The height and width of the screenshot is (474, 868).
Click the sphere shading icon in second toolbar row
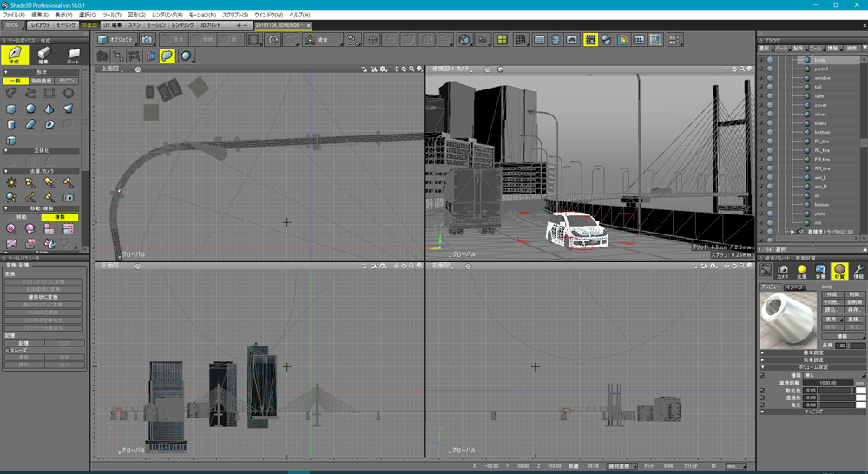(186, 56)
